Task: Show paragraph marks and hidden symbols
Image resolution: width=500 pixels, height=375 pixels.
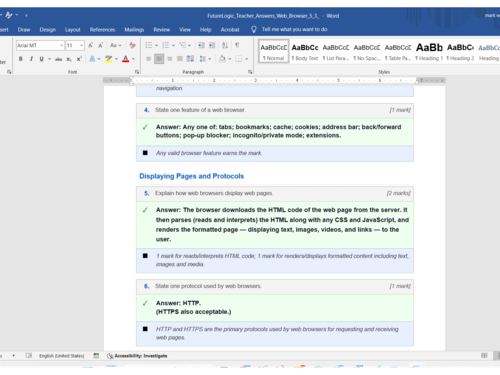Action: (237, 45)
